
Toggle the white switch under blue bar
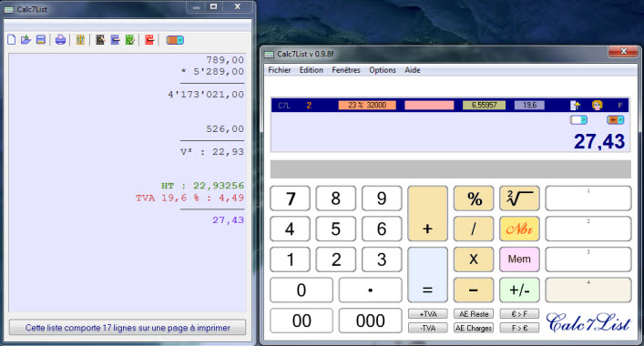[578, 120]
